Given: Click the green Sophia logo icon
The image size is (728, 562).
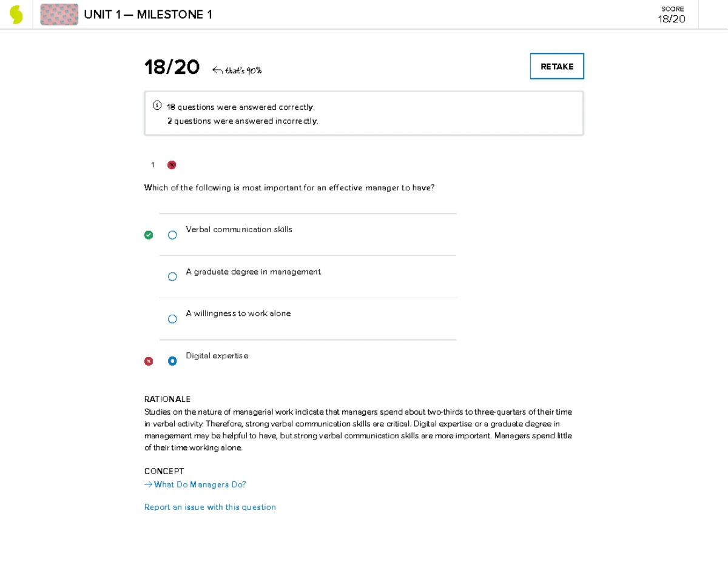Looking at the screenshot, I should [x=16, y=15].
